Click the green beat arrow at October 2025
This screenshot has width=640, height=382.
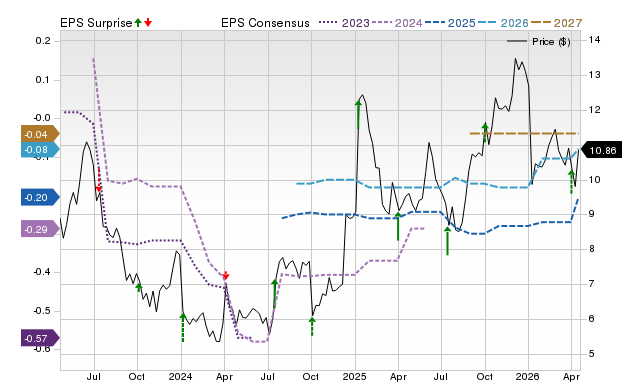[485, 132]
